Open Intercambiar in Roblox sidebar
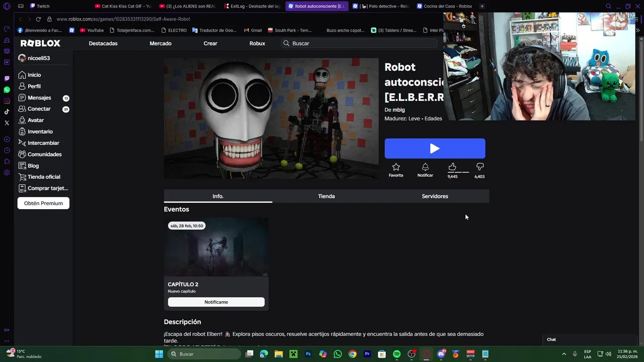 click(43, 143)
